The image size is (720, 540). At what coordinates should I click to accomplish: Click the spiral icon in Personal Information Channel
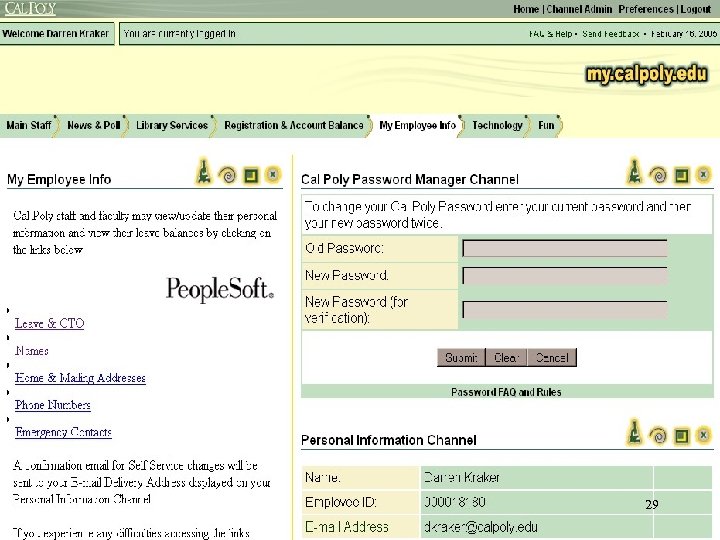pyautogui.click(x=658, y=435)
